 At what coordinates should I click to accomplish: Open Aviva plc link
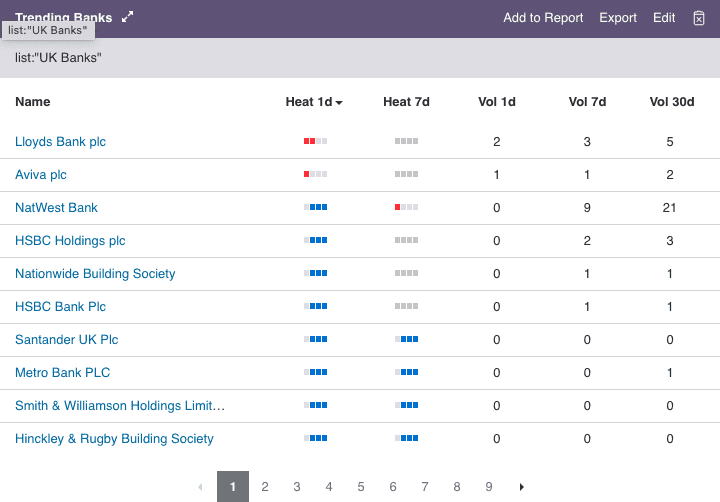(41, 175)
